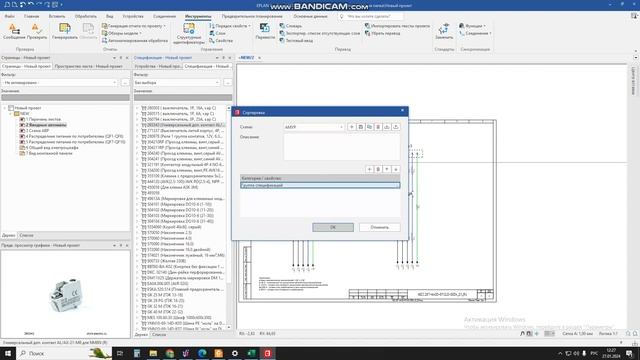The height and width of the screenshot is (360, 640).
Task: Open the Сообщения check messages tool
Action: (x=14, y=31)
